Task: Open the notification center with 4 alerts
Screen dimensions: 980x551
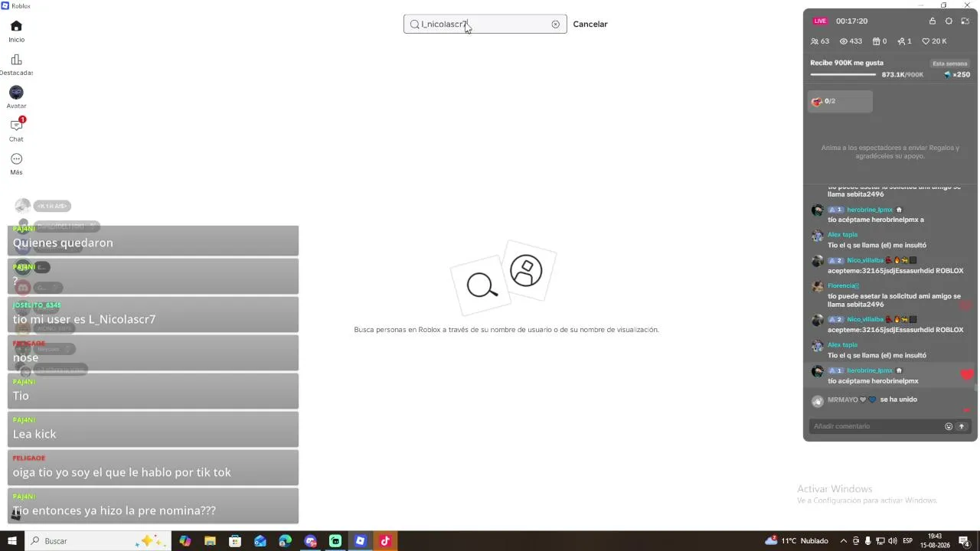Action: (965, 541)
